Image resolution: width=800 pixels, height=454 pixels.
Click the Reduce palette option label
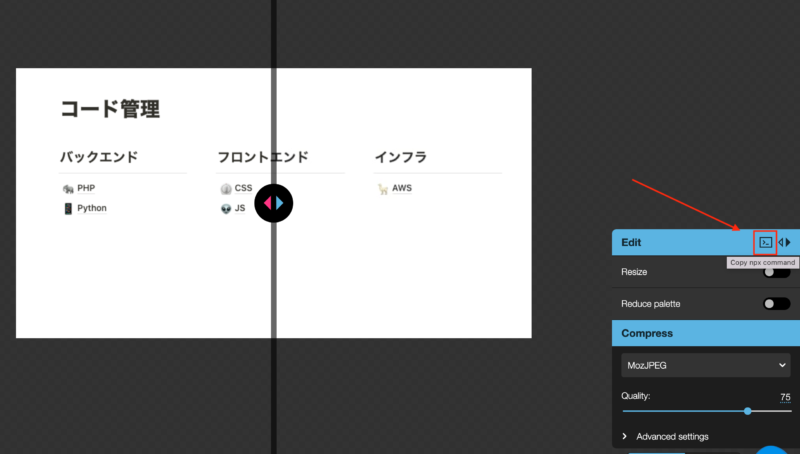651,304
